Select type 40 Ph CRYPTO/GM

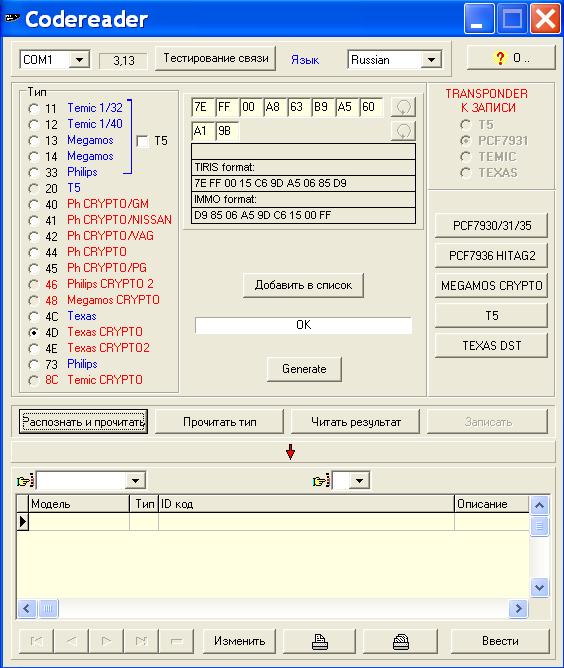tap(34, 204)
